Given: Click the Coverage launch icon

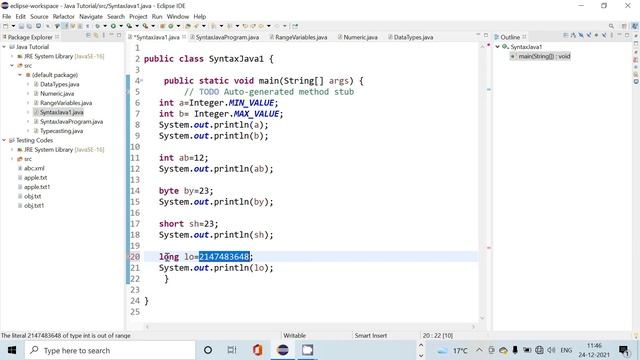Looking at the screenshot, I should click(x=129, y=26).
